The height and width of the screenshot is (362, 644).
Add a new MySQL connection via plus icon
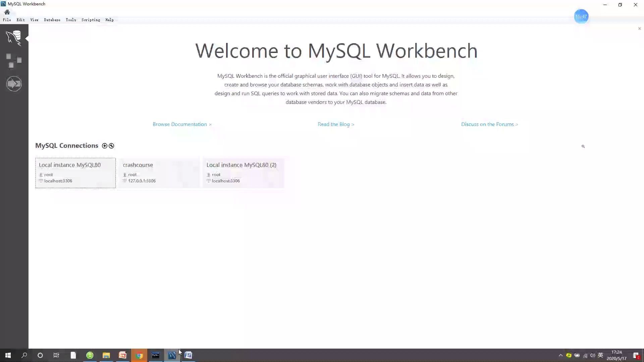(104, 146)
